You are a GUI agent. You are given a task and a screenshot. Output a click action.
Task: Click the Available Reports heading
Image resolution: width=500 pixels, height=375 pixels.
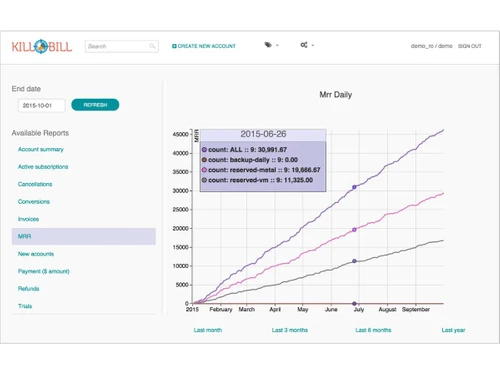pos(40,133)
